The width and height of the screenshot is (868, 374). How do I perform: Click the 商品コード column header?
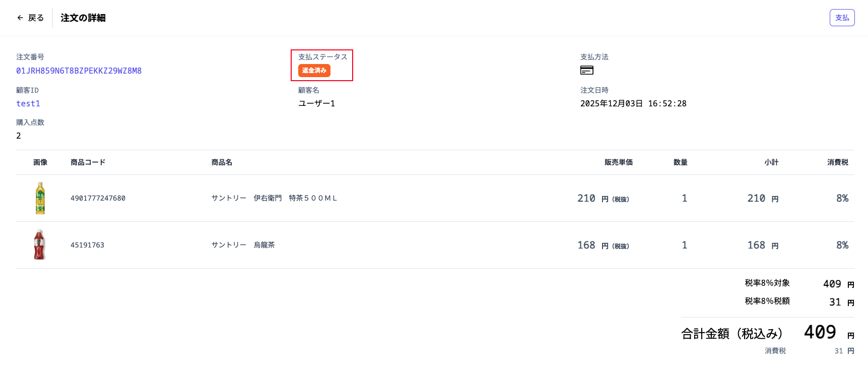coord(88,162)
